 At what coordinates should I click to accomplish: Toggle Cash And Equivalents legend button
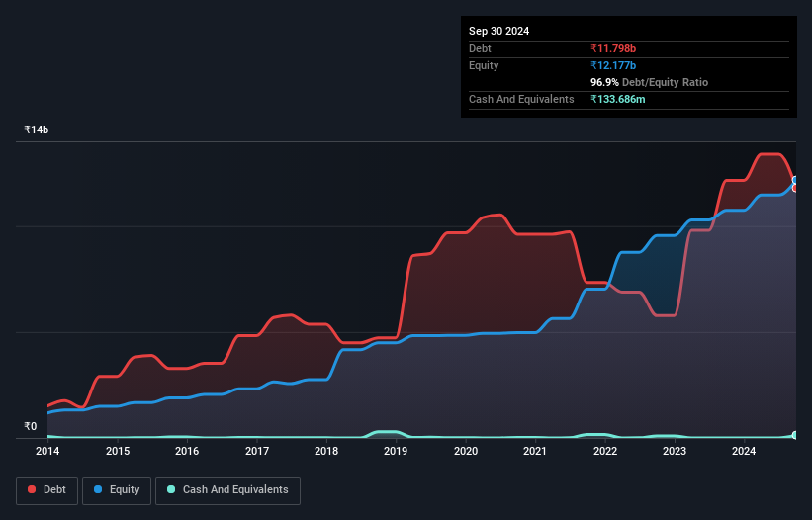click(x=227, y=490)
